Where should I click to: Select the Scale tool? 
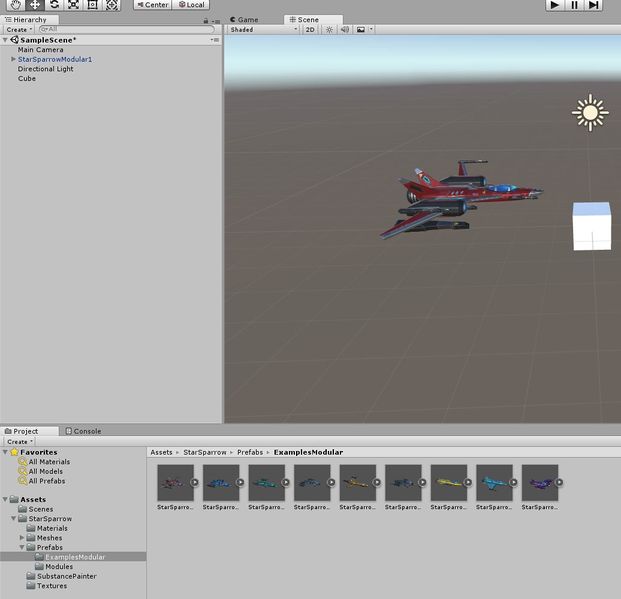click(73, 5)
